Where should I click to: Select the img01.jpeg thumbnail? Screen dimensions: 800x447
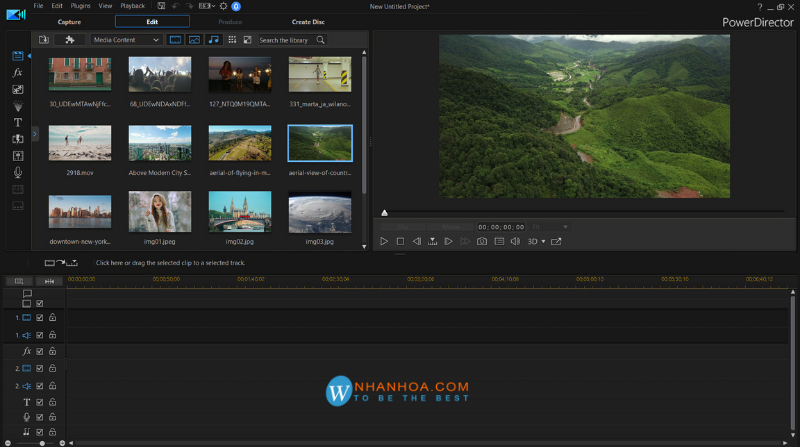[160, 212]
